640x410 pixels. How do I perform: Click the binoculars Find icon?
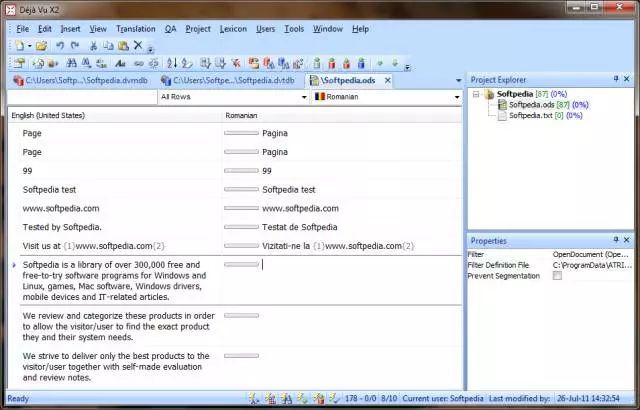click(71, 63)
